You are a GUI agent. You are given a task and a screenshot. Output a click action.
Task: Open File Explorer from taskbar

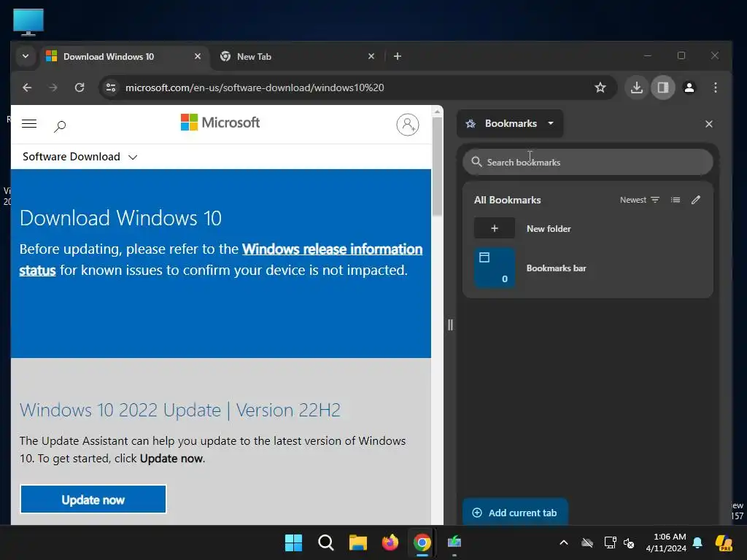pos(357,542)
